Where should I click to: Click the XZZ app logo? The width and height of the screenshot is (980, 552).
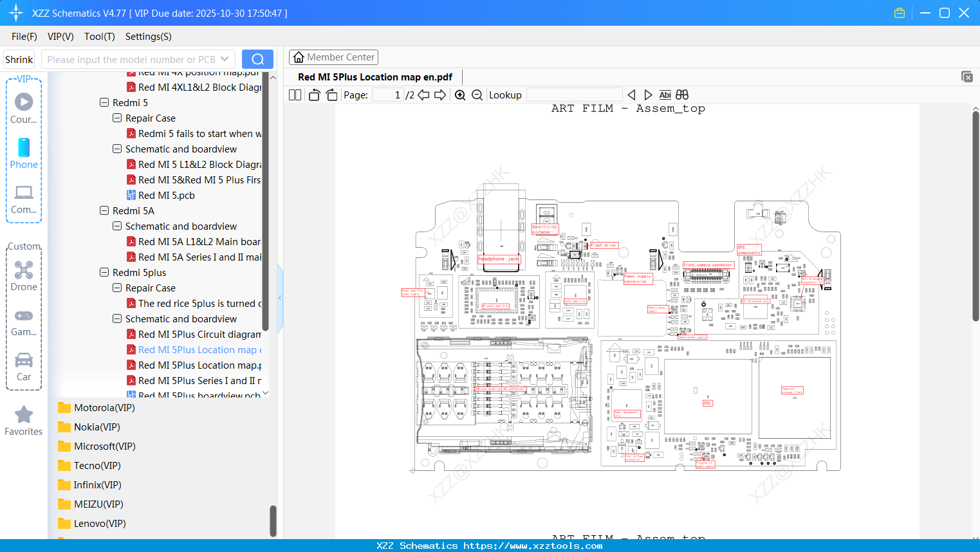click(x=16, y=13)
